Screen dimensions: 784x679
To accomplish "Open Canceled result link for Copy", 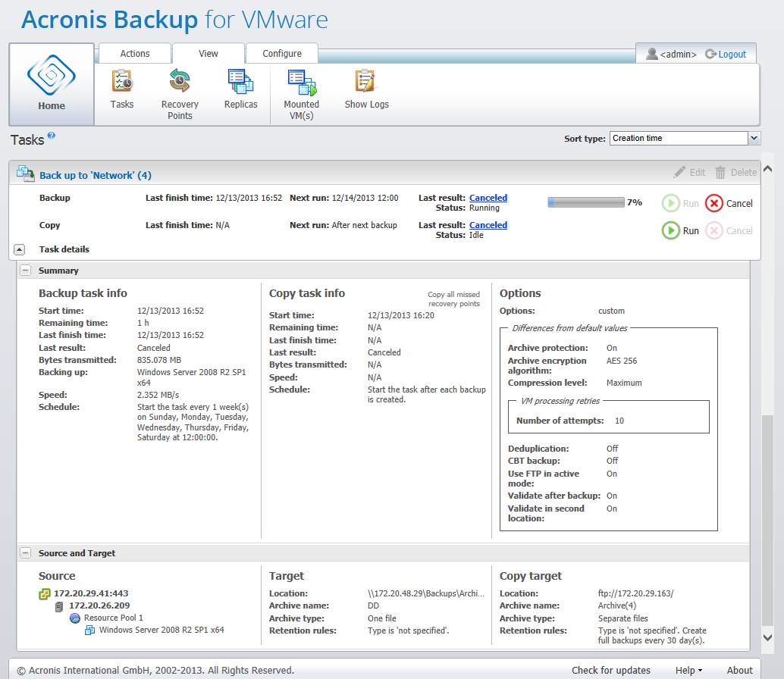I will 488,225.
